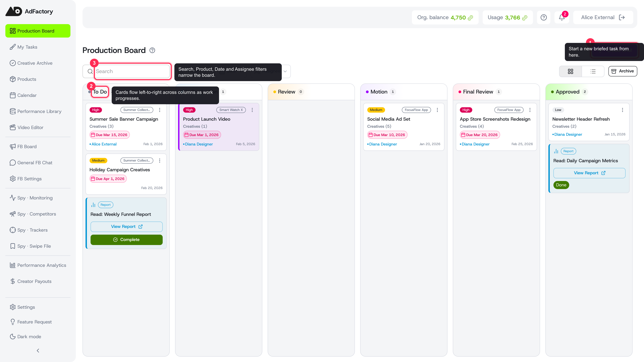This screenshot has height=362, width=644.
Task: Navigate to Products
Action: coord(38,79)
